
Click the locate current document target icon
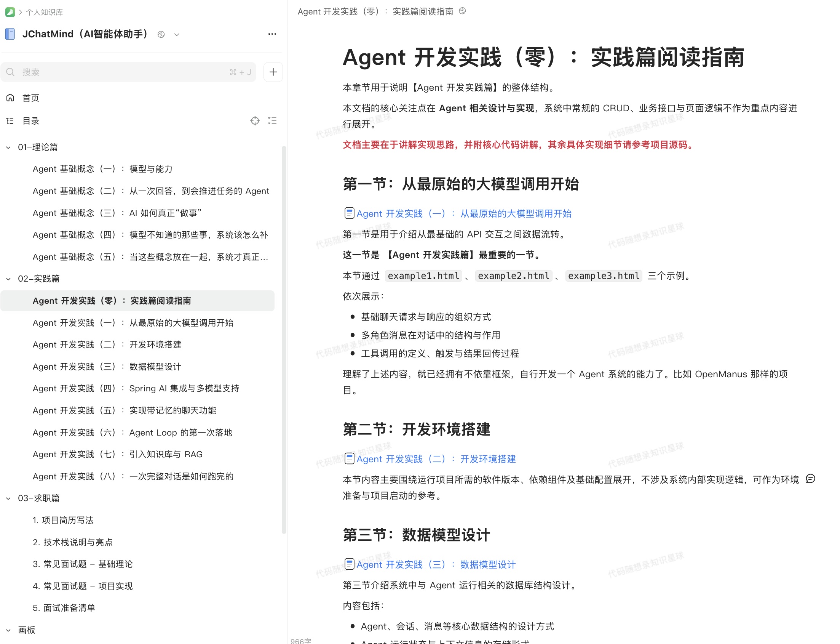(x=255, y=121)
